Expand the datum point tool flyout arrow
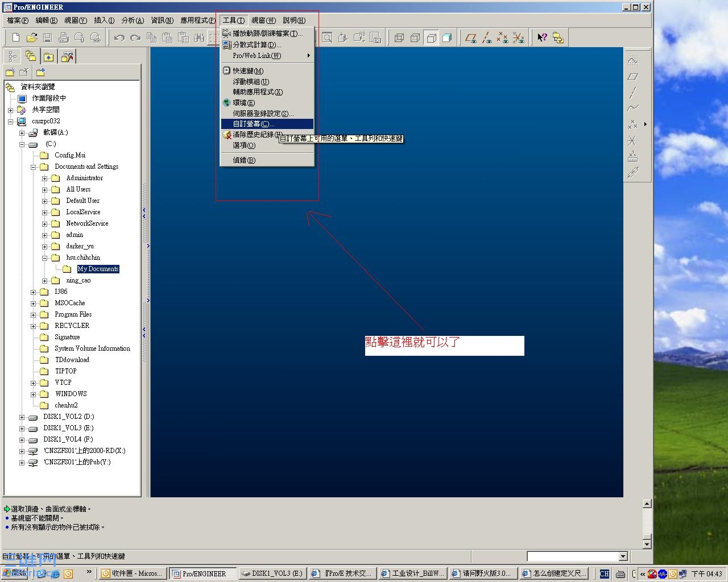This screenshot has width=728, height=582. pos(645,124)
